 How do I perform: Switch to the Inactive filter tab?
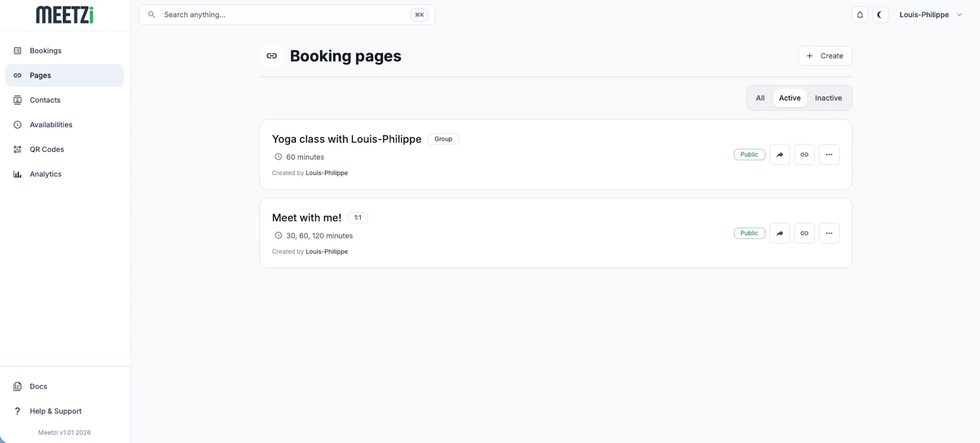click(x=828, y=98)
